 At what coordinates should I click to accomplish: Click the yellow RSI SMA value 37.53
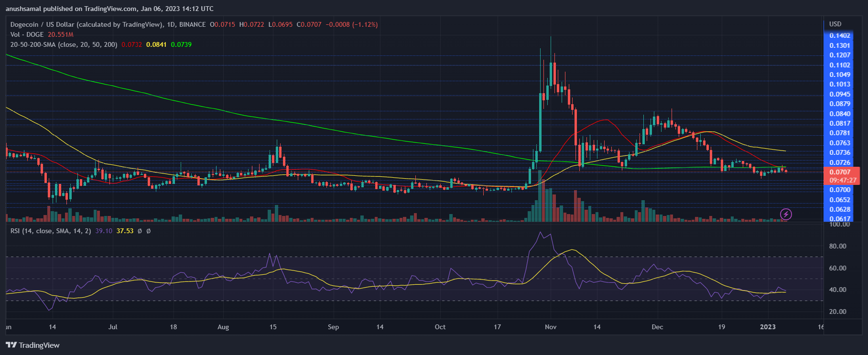(125, 231)
